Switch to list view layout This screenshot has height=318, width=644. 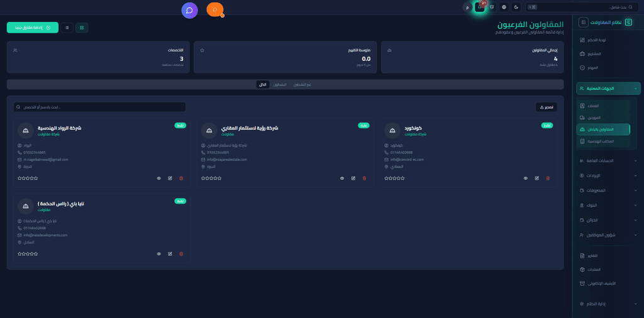tap(67, 28)
